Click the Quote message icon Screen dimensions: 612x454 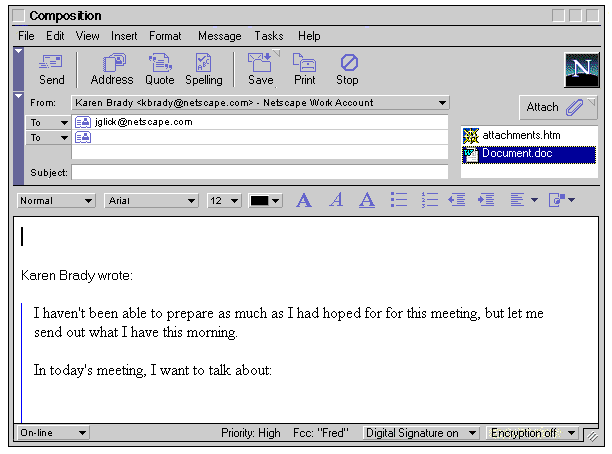(x=159, y=69)
